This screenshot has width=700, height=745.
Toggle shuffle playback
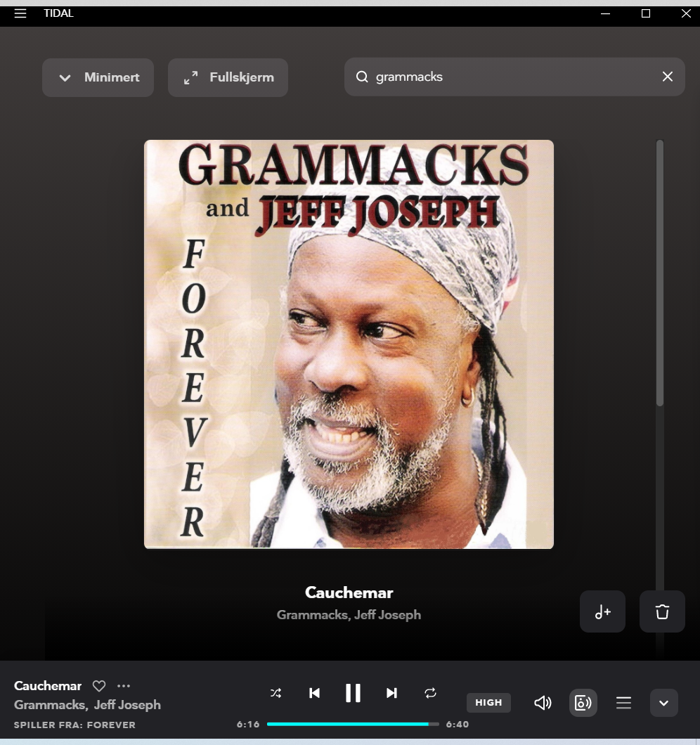coord(276,693)
